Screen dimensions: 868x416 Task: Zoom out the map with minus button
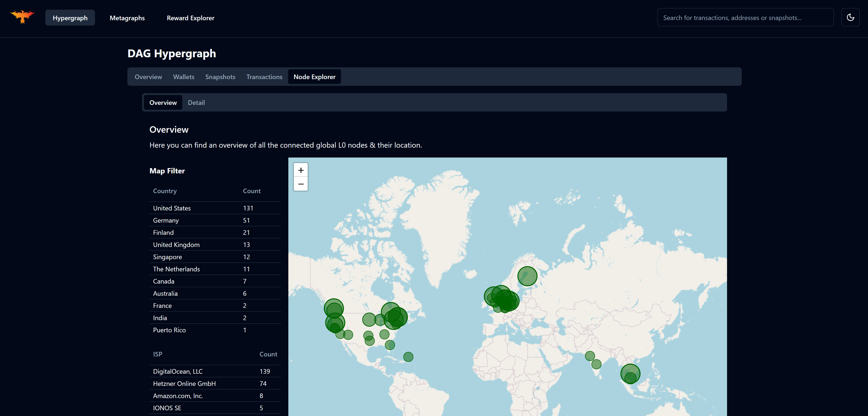[x=301, y=184]
